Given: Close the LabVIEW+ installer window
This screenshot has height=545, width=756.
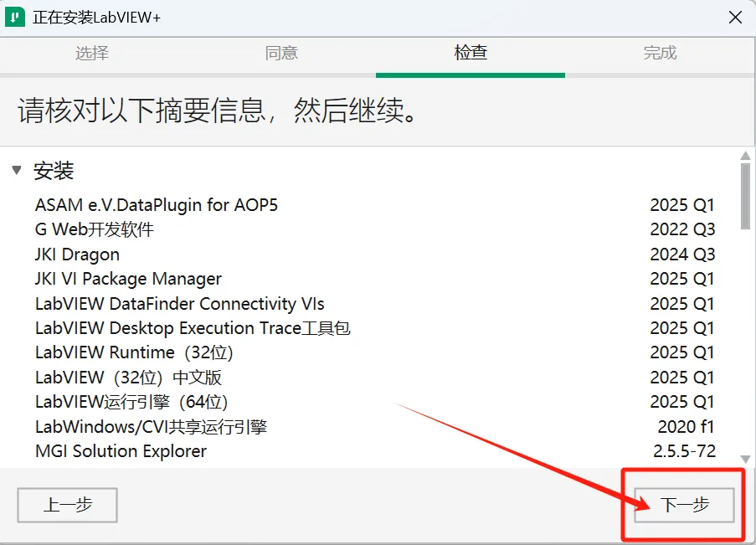Looking at the screenshot, I should pos(735,18).
